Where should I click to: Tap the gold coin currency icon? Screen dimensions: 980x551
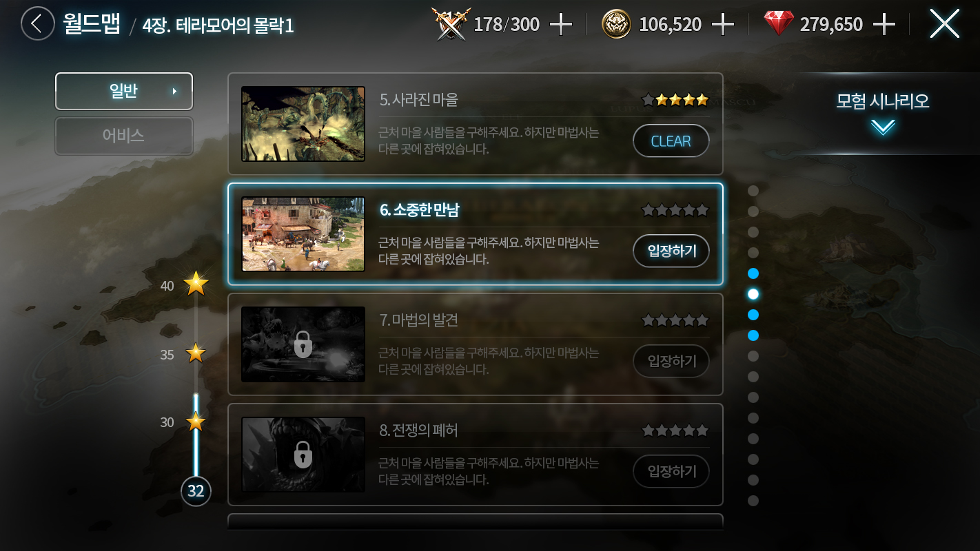pyautogui.click(x=616, y=25)
